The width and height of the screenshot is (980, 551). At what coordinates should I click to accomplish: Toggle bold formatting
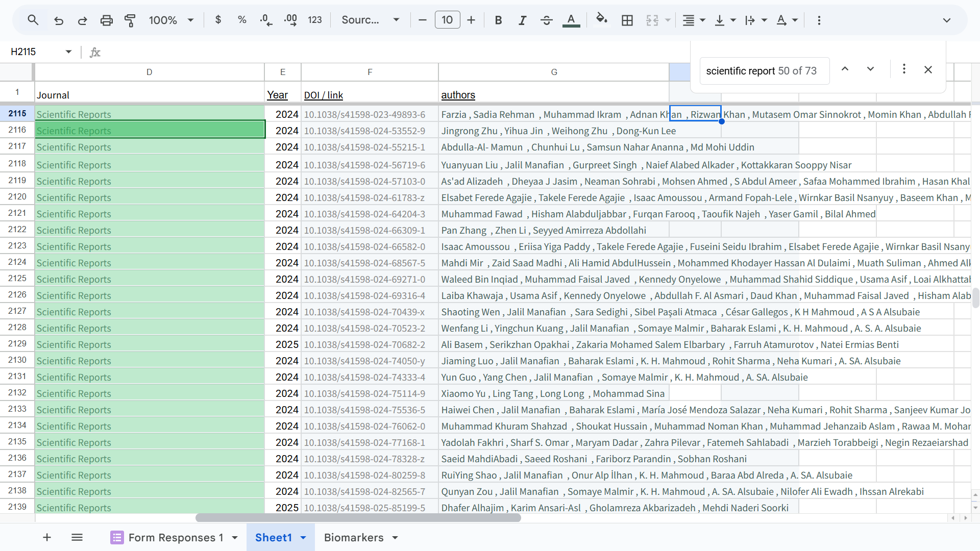(498, 20)
